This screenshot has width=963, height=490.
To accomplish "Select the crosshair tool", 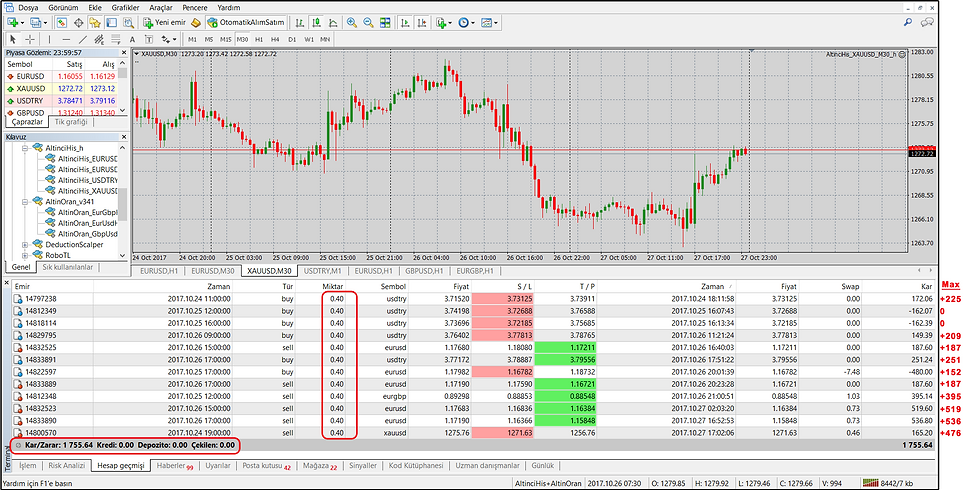I will (x=29, y=39).
